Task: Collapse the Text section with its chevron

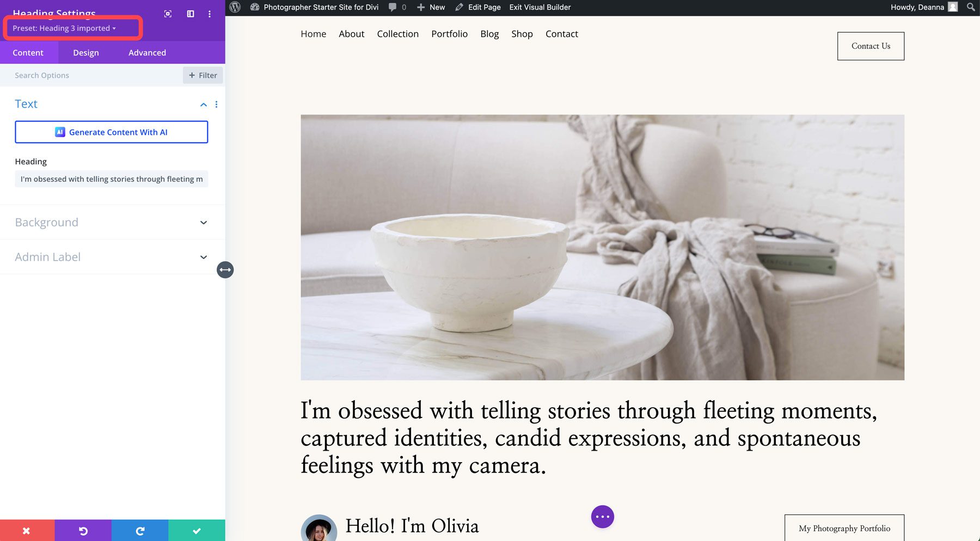Action: click(203, 104)
